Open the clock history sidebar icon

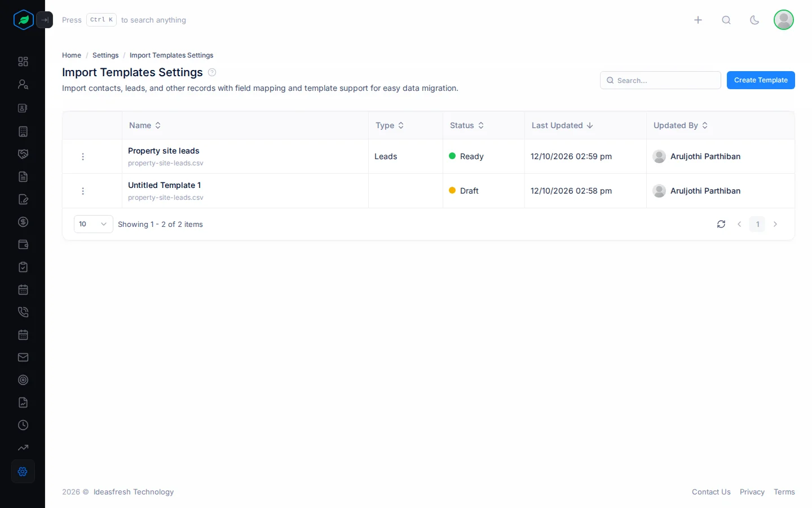[x=23, y=425]
